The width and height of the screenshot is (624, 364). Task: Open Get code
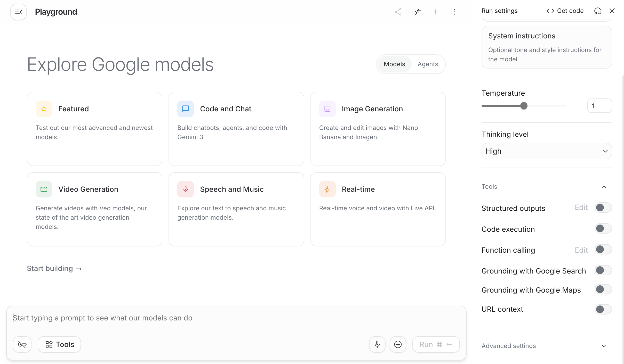pyautogui.click(x=565, y=11)
